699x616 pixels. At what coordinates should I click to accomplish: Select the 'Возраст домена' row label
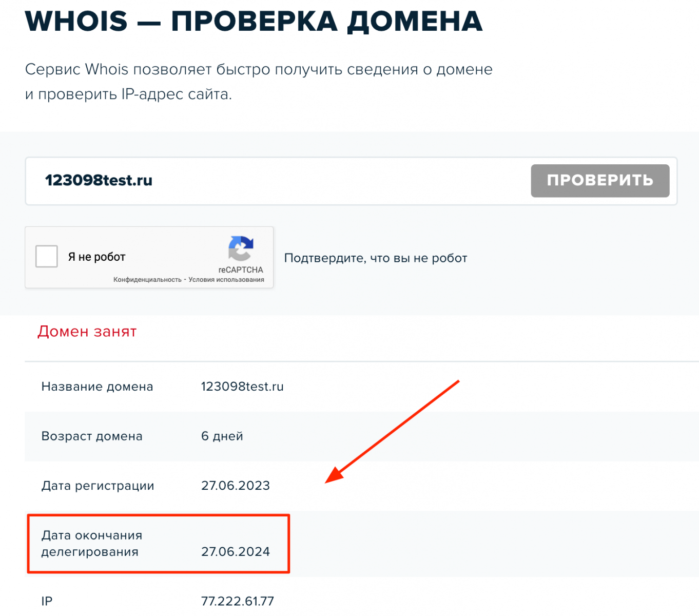point(92,436)
